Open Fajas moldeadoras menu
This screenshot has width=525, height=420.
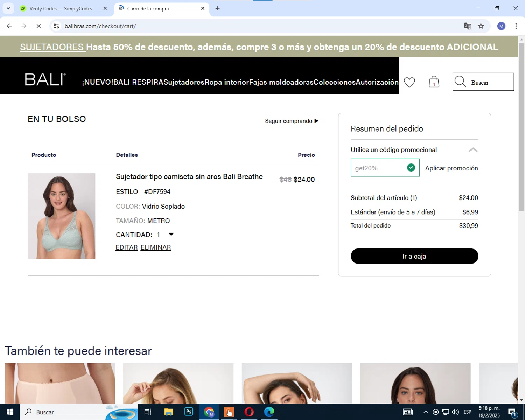[281, 82]
